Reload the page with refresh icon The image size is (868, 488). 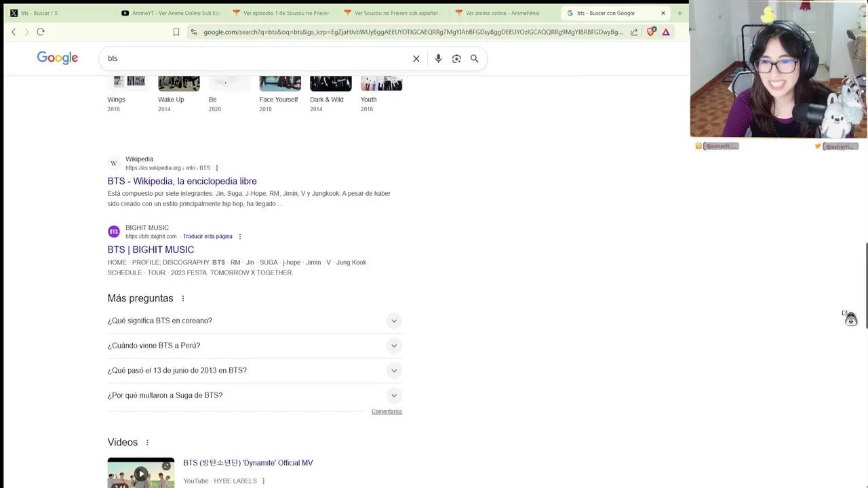[41, 32]
